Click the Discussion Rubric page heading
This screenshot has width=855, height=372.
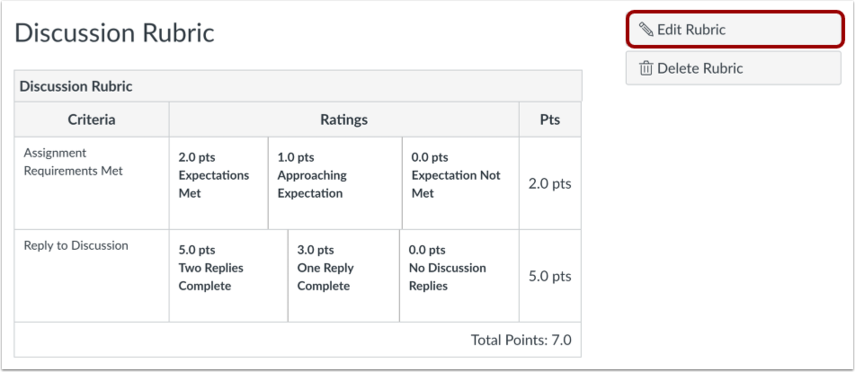(115, 33)
